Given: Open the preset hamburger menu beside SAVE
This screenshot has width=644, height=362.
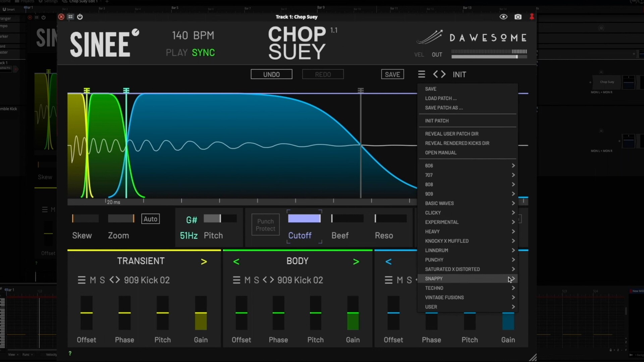Looking at the screenshot, I should 422,74.
